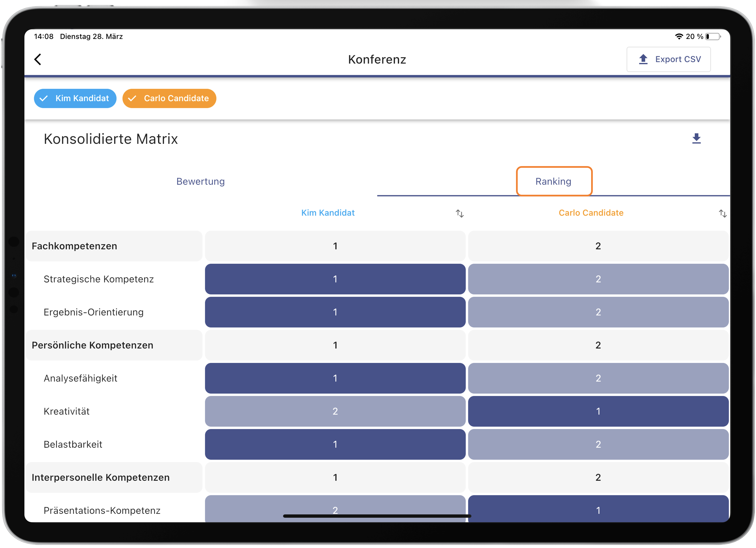Screen dimensions: 756x548
Task: Select Carlo's Kreativität rank cell
Action: (x=598, y=411)
